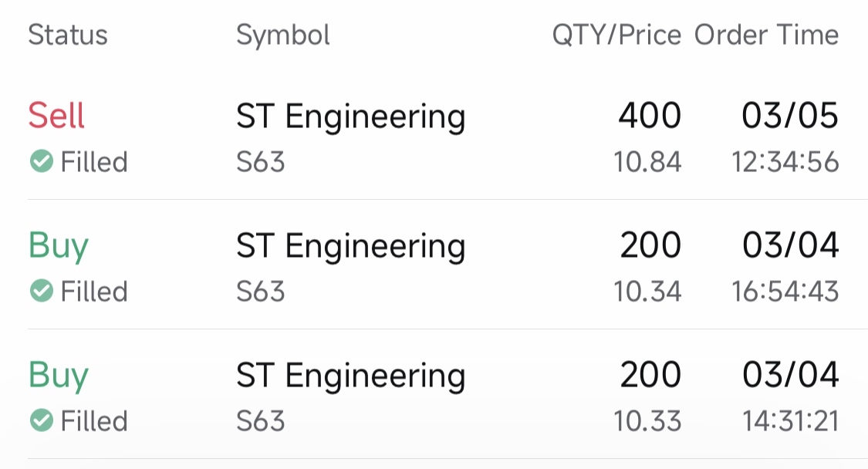Click the Filled status text of the Sell order
Screen dimensions: 868x469
pos(94,162)
